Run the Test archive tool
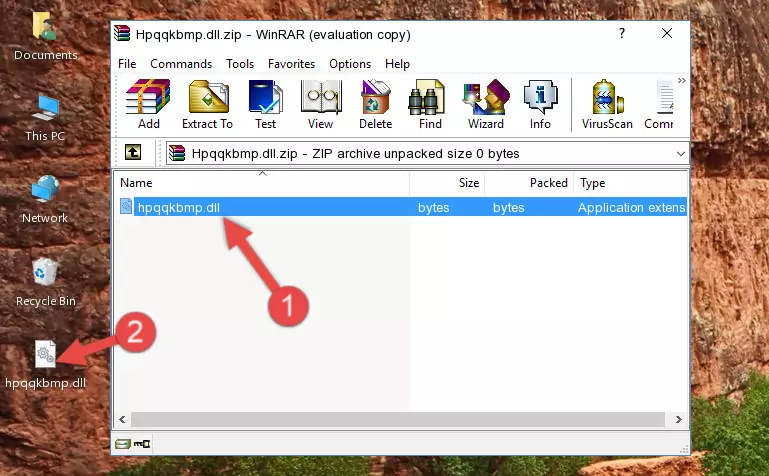 click(x=265, y=105)
